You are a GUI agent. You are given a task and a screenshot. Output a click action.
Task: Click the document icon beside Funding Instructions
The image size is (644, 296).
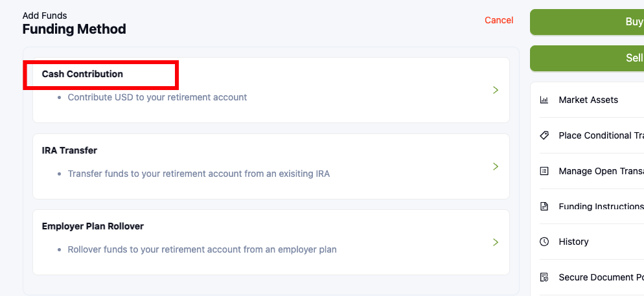pyautogui.click(x=544, y=207)
